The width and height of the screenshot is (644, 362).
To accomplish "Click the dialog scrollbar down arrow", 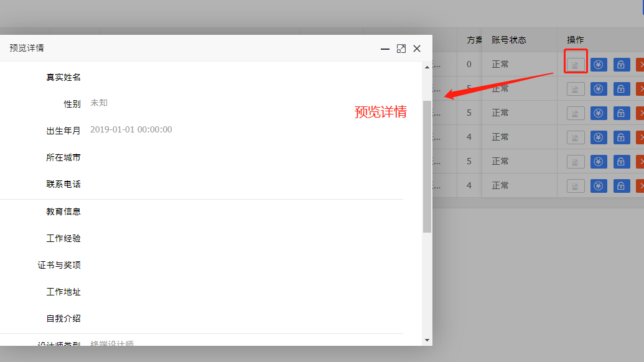I will pos(427,340).
